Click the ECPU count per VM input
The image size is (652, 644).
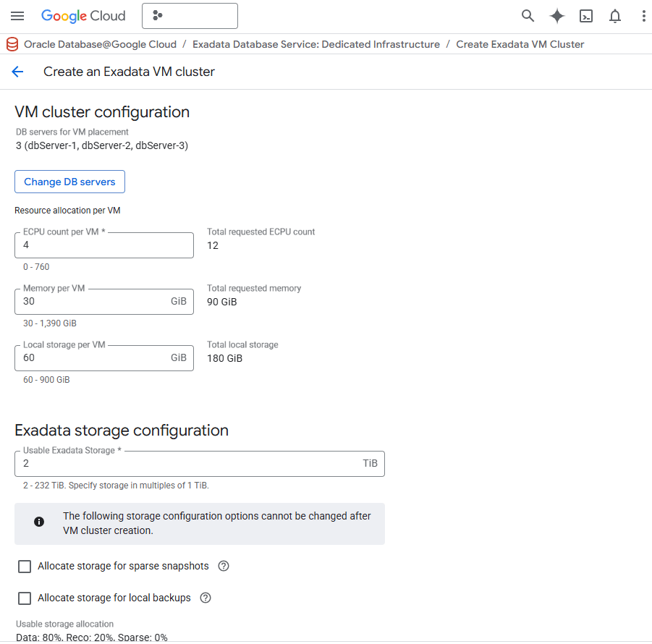coord(103,245)
